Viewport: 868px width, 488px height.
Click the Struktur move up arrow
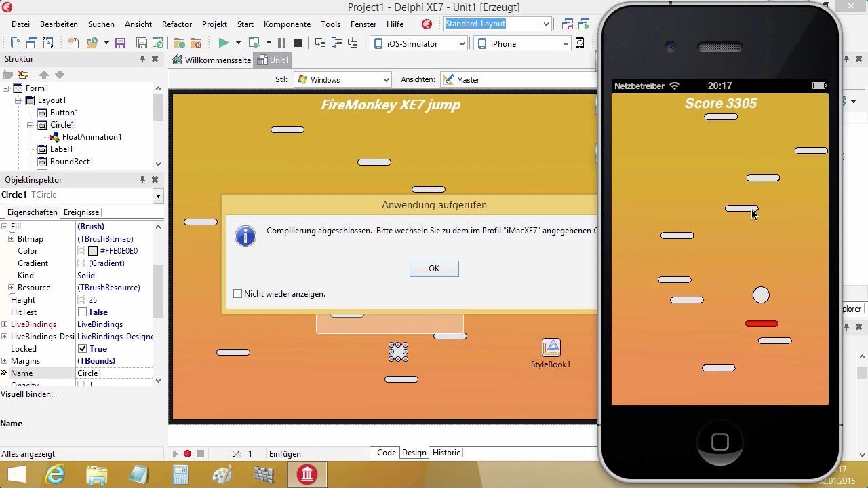pyautogui.click(x=44, y=74)
